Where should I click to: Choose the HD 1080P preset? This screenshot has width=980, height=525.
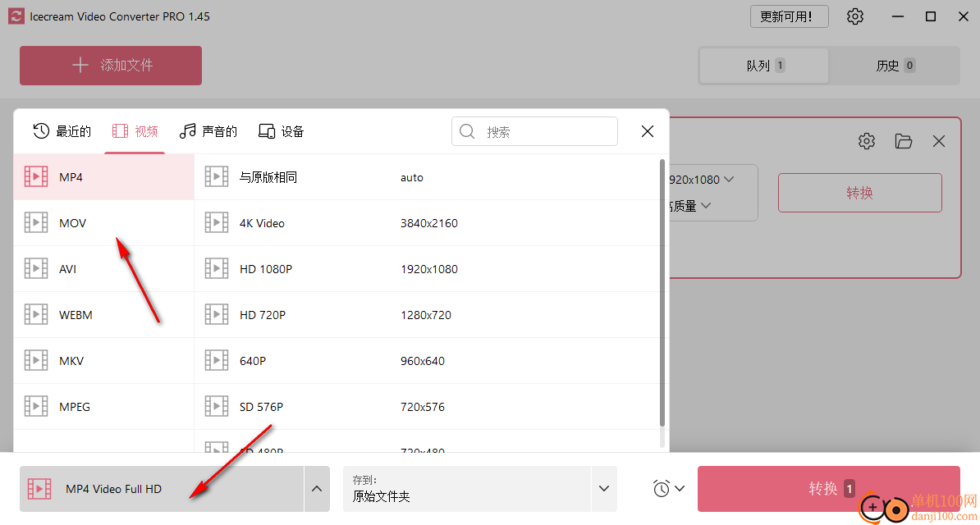tap(428, 269)
